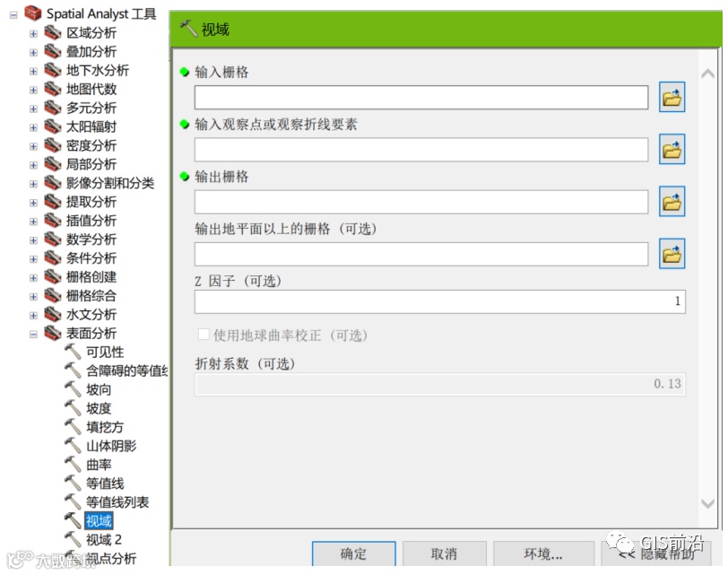The image size is (728, 575).
Task: Open folder browser for 输出栅格
Action: tap(672, 201)
